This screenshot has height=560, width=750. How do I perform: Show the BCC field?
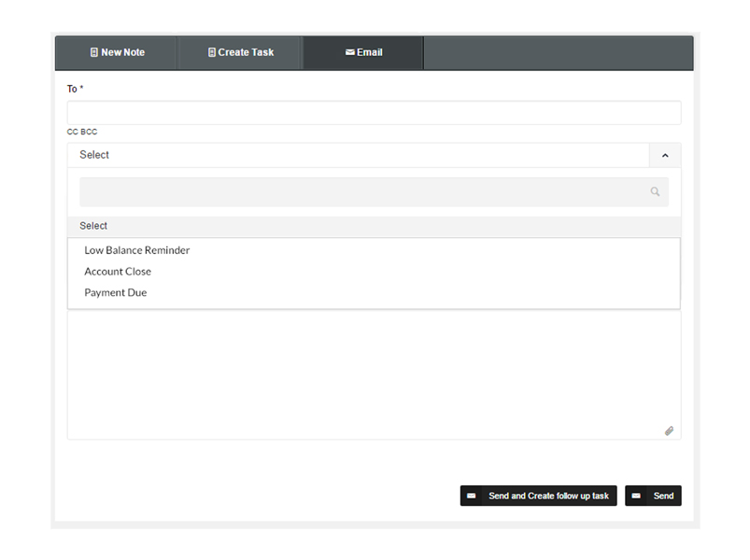pos(89,133)
